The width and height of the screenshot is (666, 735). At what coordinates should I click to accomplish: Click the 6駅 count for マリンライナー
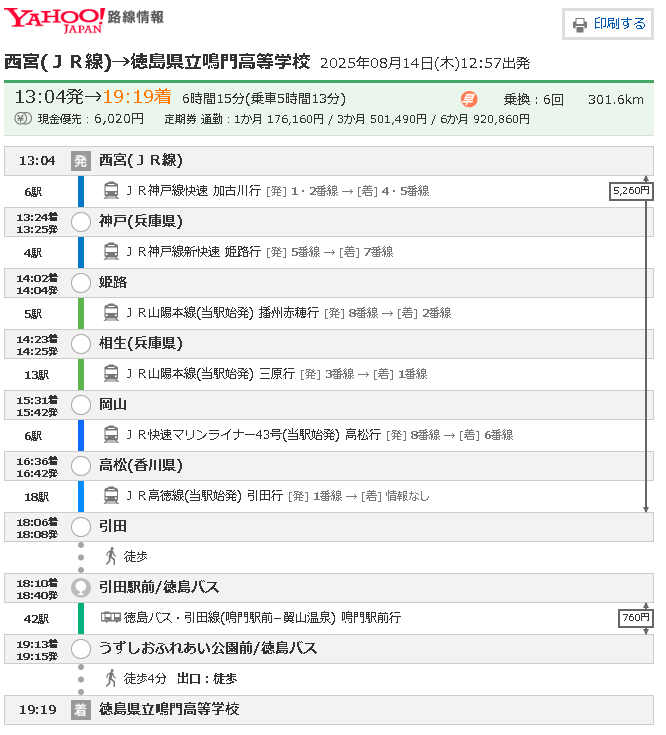pos(33,435)
